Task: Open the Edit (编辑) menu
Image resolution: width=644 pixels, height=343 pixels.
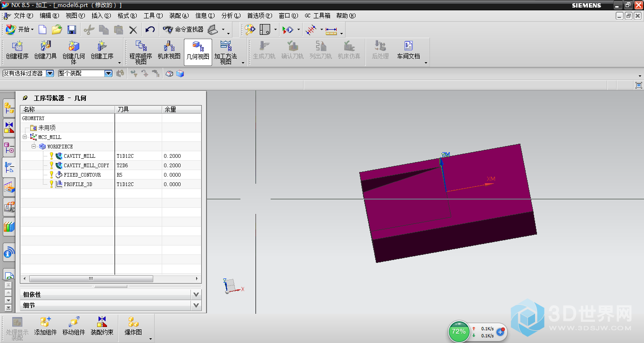Action: pyautogui.click(x=49, y=16)
